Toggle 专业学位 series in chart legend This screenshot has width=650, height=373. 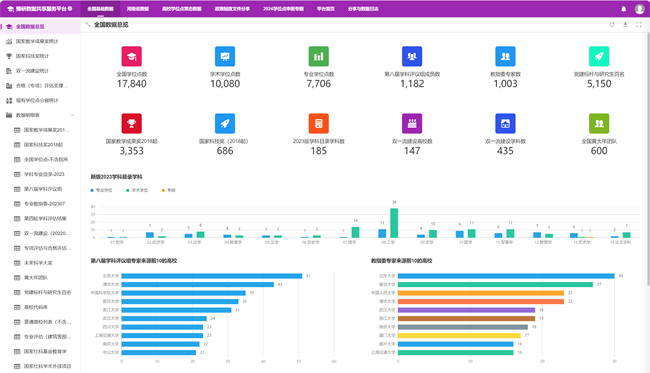point(102,190)
